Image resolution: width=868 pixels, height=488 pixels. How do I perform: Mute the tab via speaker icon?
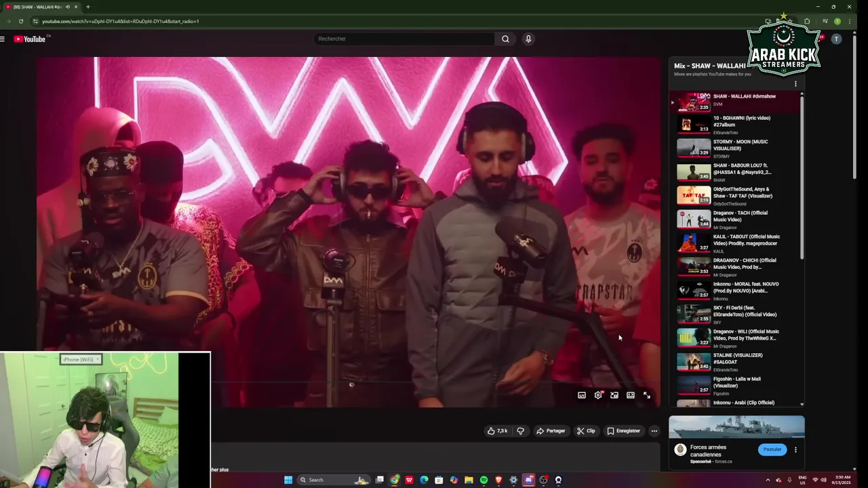point(68,7)
